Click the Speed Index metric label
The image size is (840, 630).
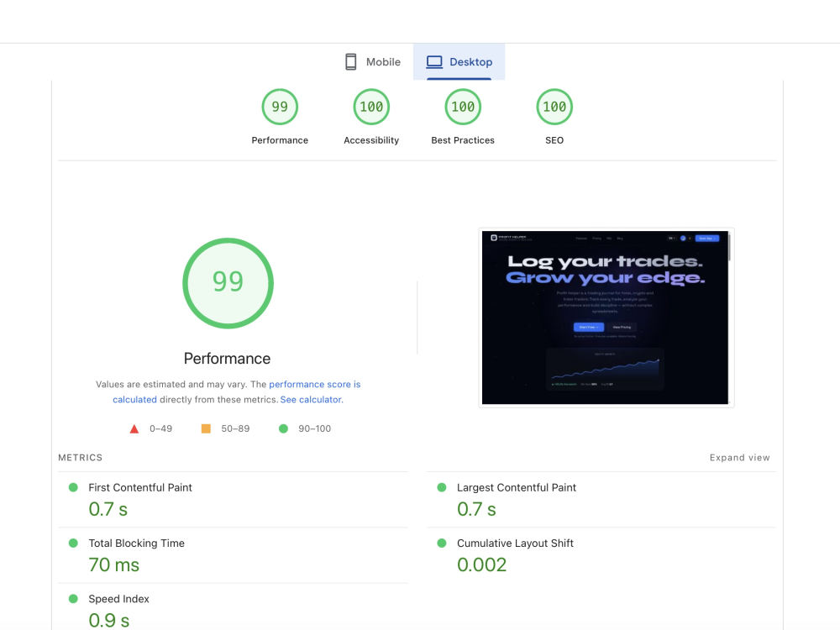pyautogui.click(x=118, y=599)
